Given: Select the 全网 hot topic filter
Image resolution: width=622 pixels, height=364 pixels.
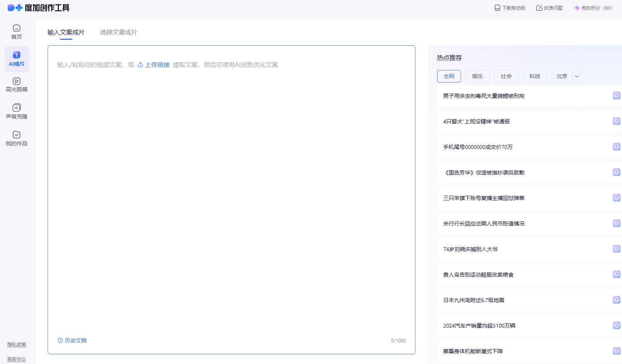Looking at the screenshot, I should (449, 76).
